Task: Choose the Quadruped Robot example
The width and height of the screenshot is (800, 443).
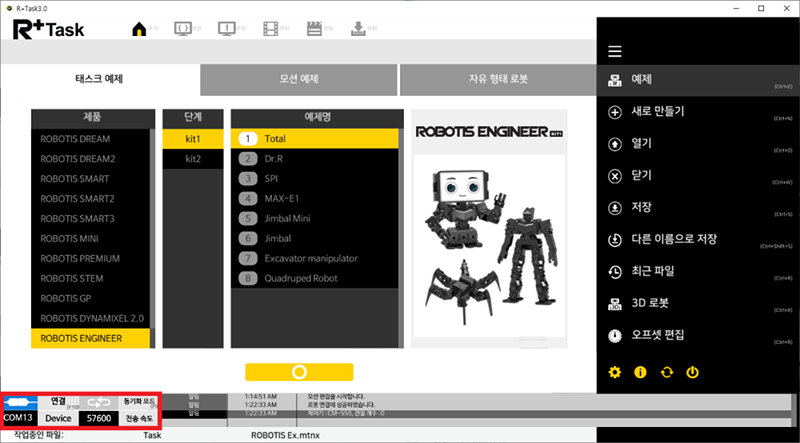Action: [299, 279]
